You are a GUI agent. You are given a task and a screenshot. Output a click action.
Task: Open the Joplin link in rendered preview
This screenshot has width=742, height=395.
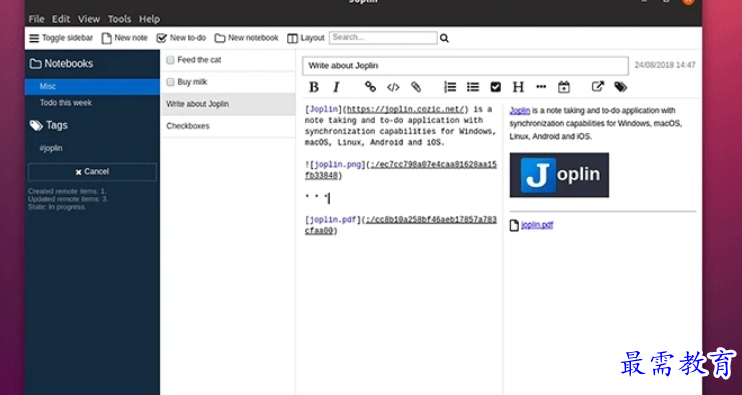tap(520, 111)
